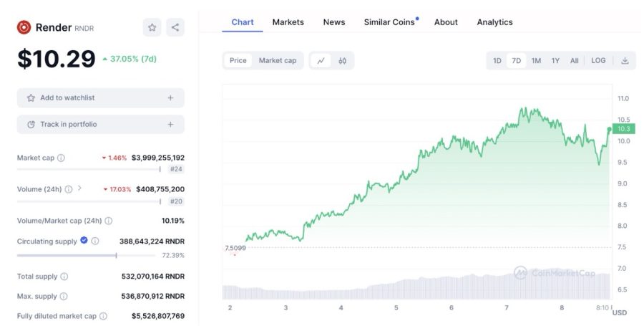
Task: Set chart range to 1Y
Action: pos(555,60)
